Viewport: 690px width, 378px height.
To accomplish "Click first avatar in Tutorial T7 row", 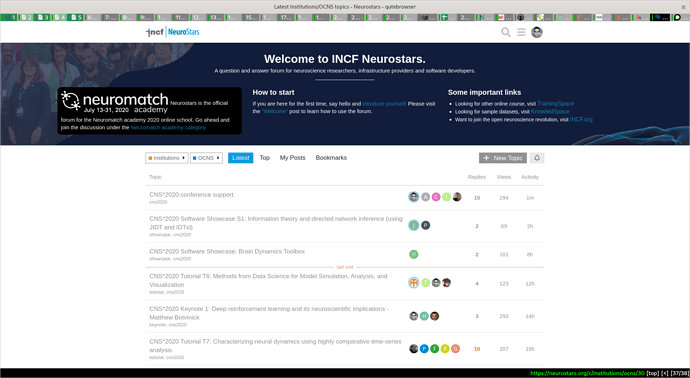I will (x=414, y=349).
